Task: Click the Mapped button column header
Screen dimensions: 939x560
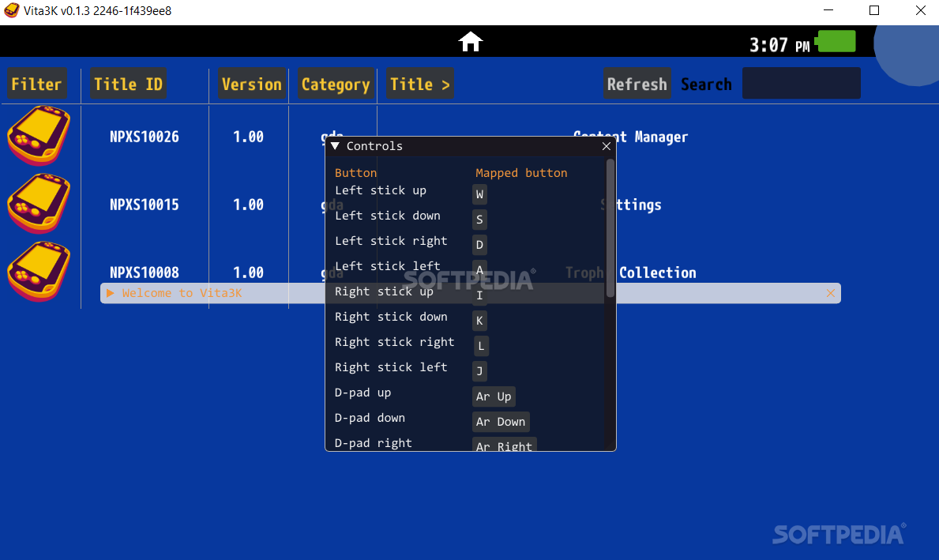Action: pyautogui.click(x=521, y=173)
